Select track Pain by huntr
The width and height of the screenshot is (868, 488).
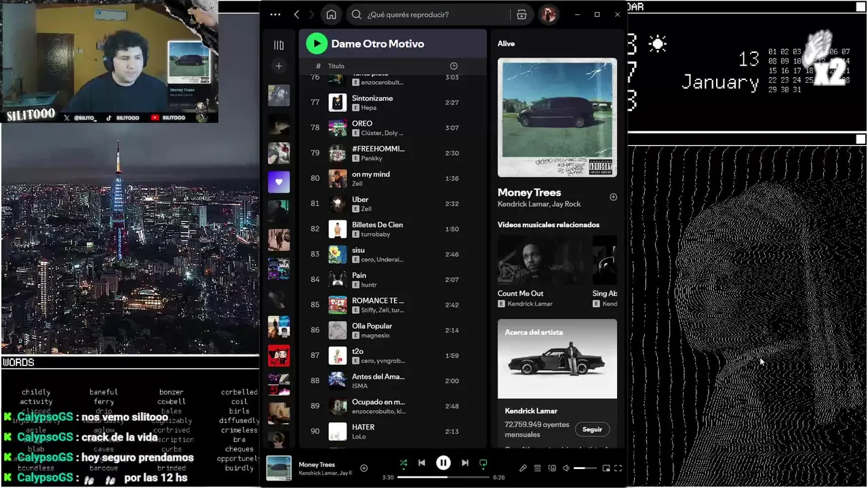[x=393, y=279]
